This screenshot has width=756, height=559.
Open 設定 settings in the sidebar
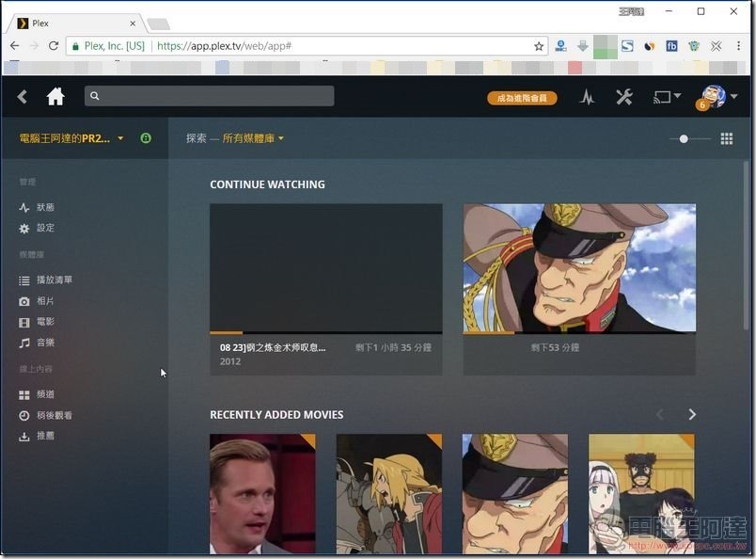[x=37, y=228]
